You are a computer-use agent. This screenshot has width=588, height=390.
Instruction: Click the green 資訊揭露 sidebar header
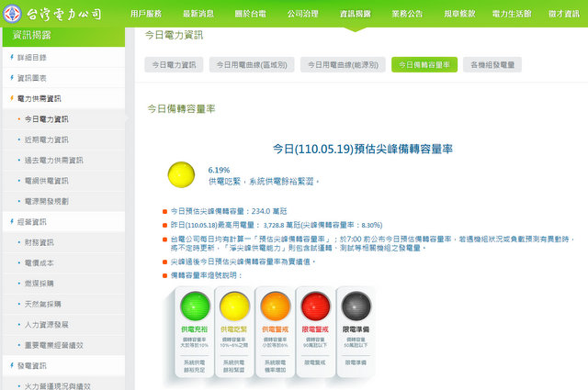coord(63,37)
